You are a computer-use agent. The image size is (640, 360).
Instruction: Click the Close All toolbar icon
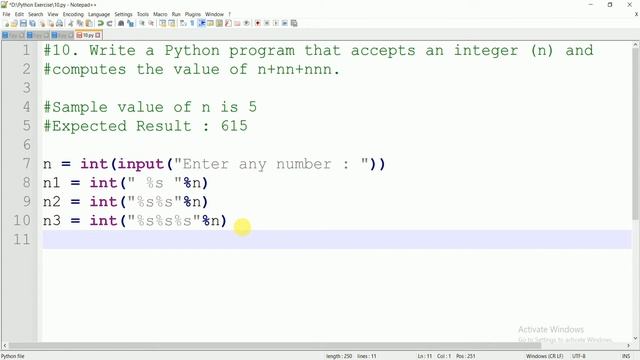pos(51,23)
